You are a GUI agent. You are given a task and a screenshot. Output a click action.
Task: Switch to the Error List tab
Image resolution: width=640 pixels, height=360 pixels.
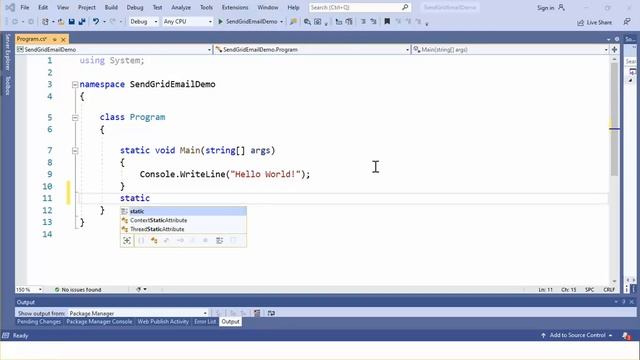(205, 322)
